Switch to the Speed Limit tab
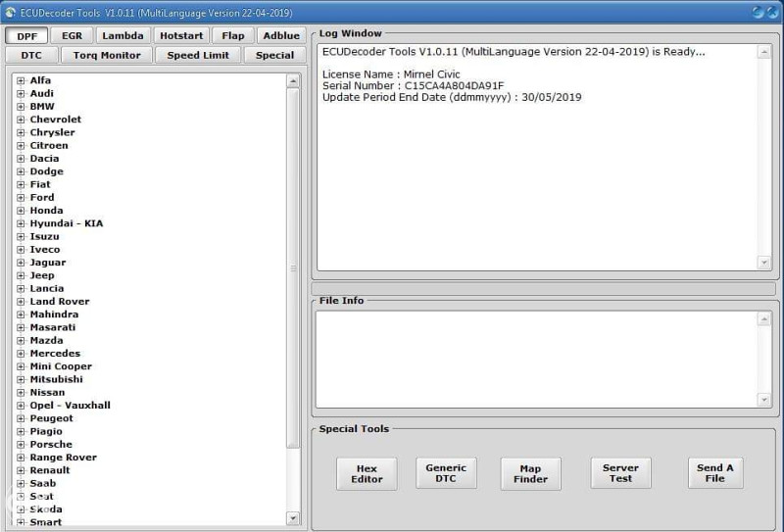784x532 pixels. coord(198,55)
